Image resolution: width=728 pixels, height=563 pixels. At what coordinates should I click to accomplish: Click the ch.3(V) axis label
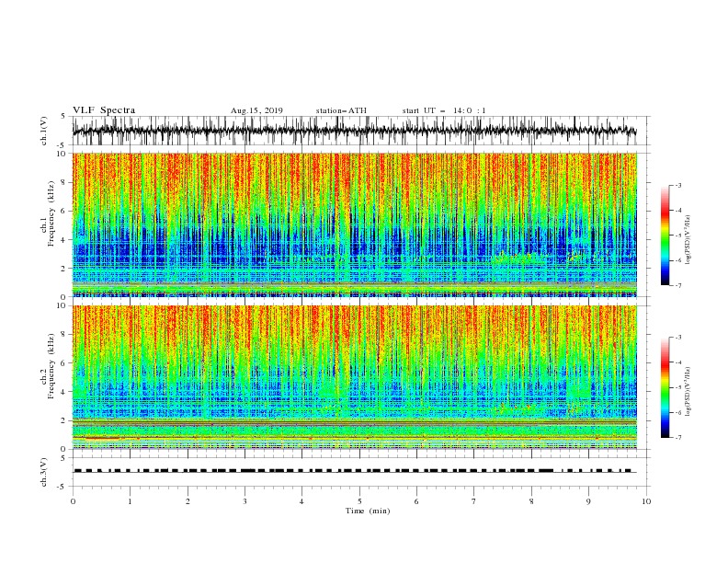point(44,472)
